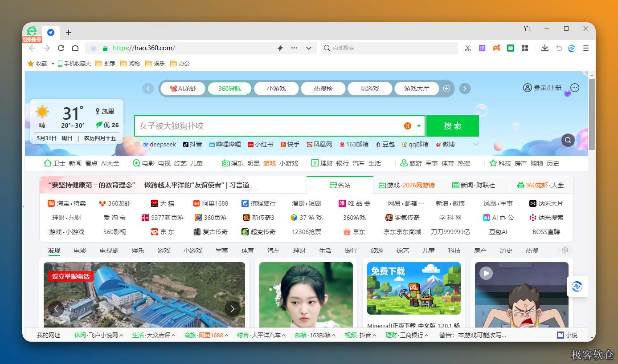
Task: Show next slide in news carousel
Action: tap(232, 308)
